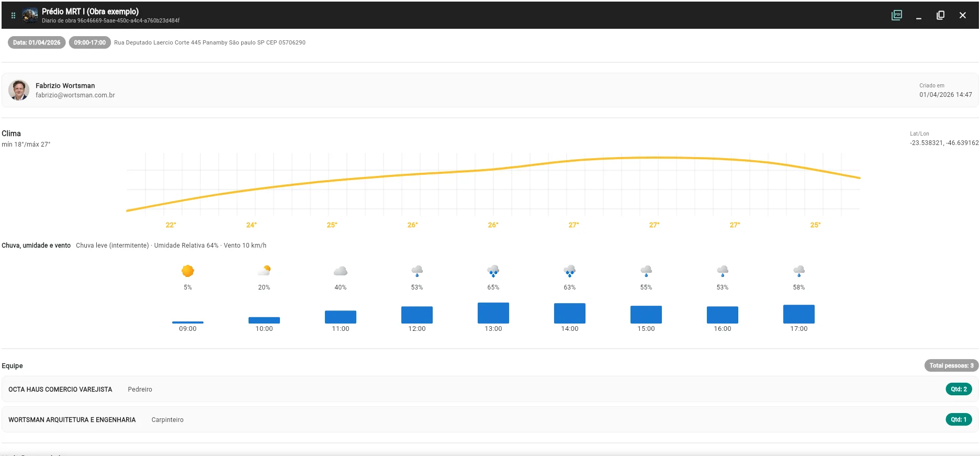Select the WORTSMAN ARQUITETURA E ENGENHARIA row
The image size is (980, 456).
point(490,419)
